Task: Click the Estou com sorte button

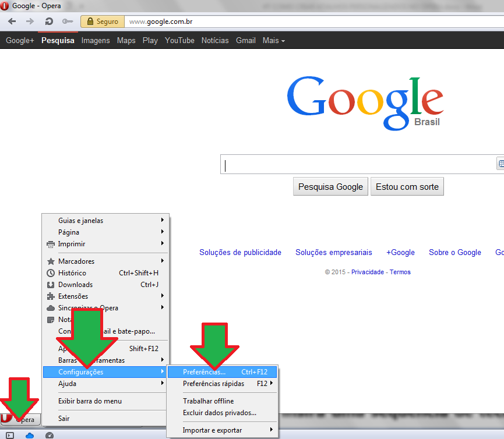Action: coord(407,186)
